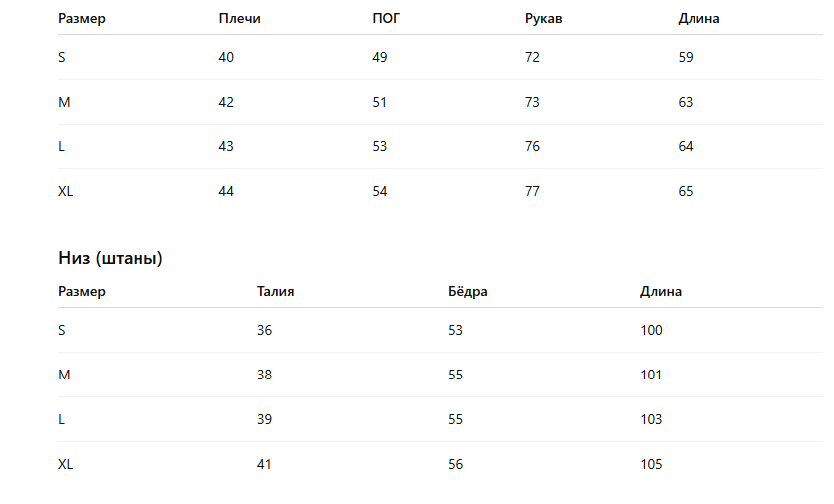Viewport: 834px width, 504px height.
Task: Select chest value 51 in the M row
Action: coord(380,102)
